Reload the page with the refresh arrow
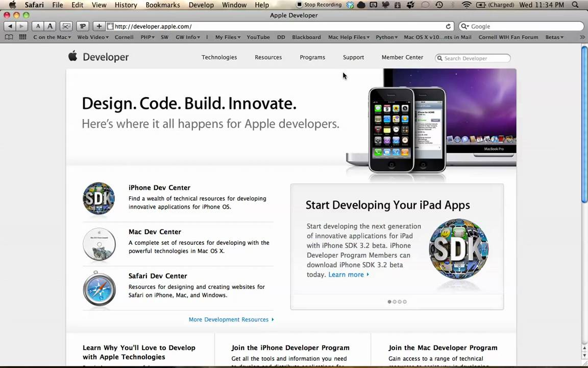Screen dimensions: 588x368 (x=448, y=26)
